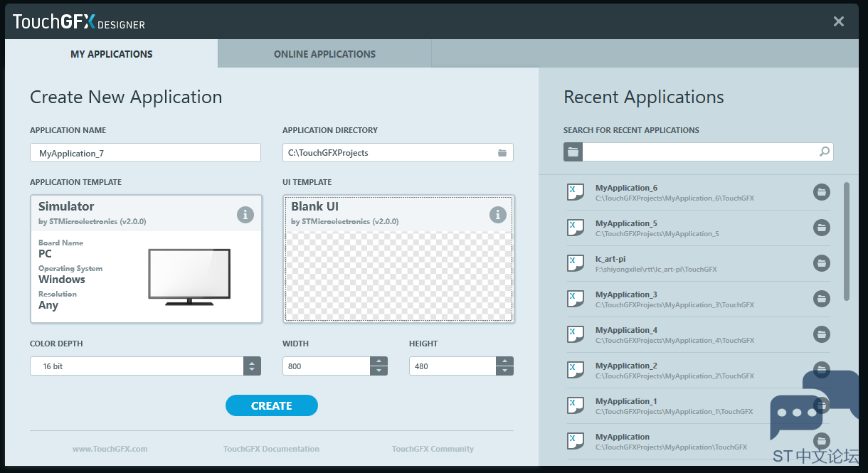This screenshot has height=473, width=868.
Task: Click file icon of lc_art-pi
Action: point(576,263)
